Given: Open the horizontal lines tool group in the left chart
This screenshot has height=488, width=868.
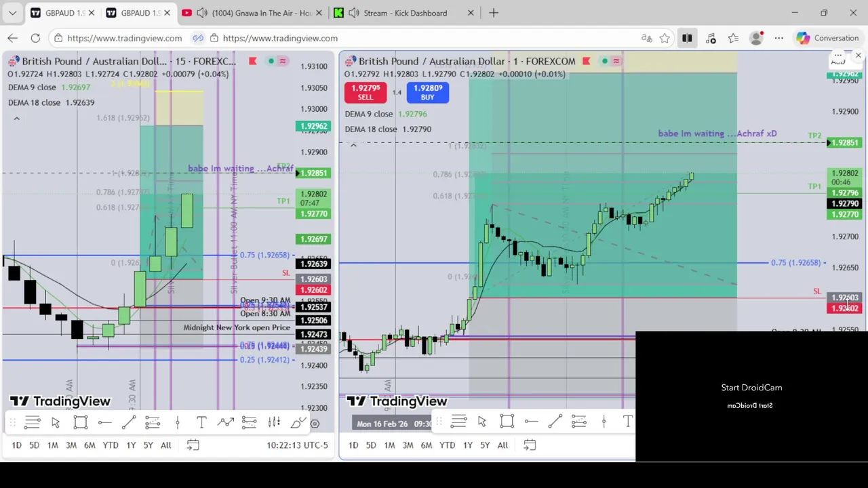Looking at the screenshot, I should [x=32, y=423].
